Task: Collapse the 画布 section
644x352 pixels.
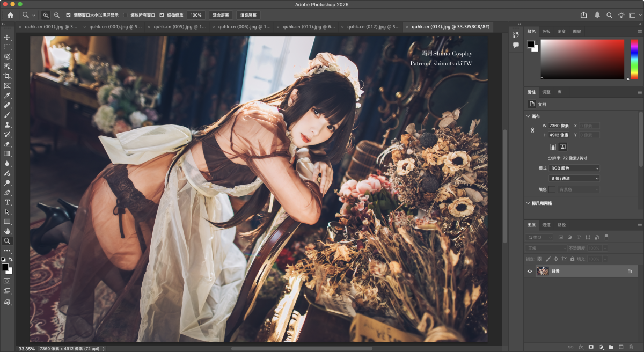Action: tap(528, 116)
